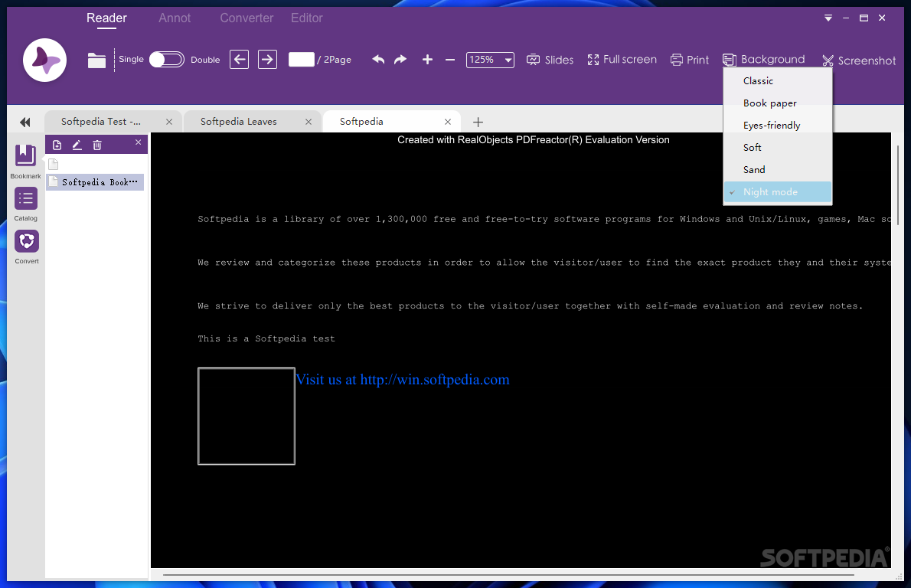Viewport: 911px width, 588px height.
Task: Edit bookmark with the pencil icon
Action: tap(77, 145)
